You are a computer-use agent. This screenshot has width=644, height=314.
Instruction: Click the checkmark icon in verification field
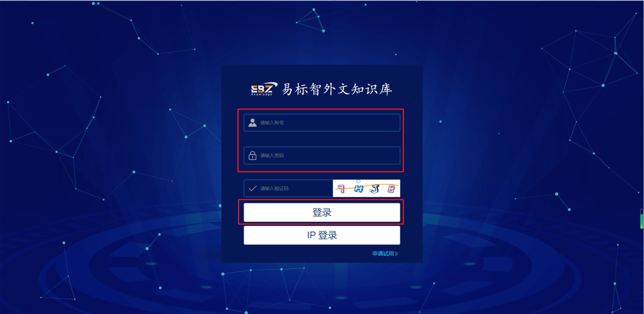pyautogui.click(x=252, y=188)
